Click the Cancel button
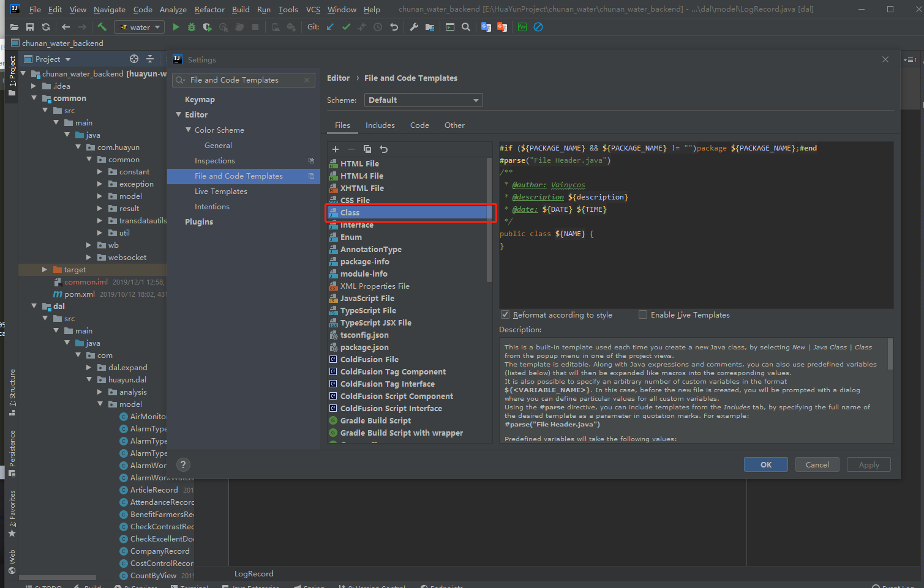This screenshot has width=924, height=588. [x=817, y=464]
